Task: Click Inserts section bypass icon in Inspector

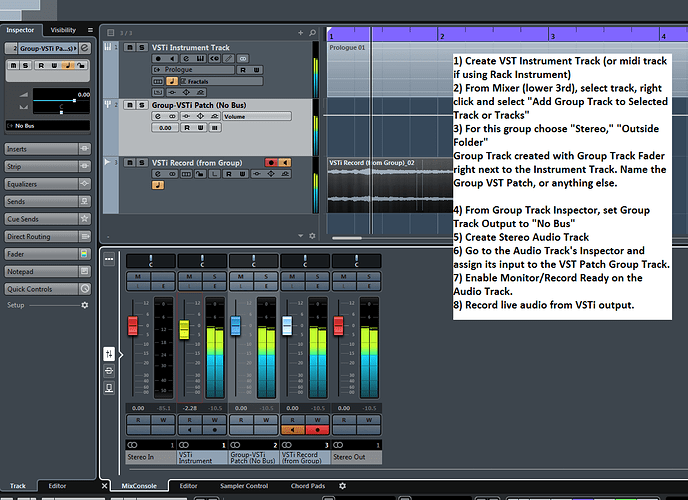Action: pos(85,149)
